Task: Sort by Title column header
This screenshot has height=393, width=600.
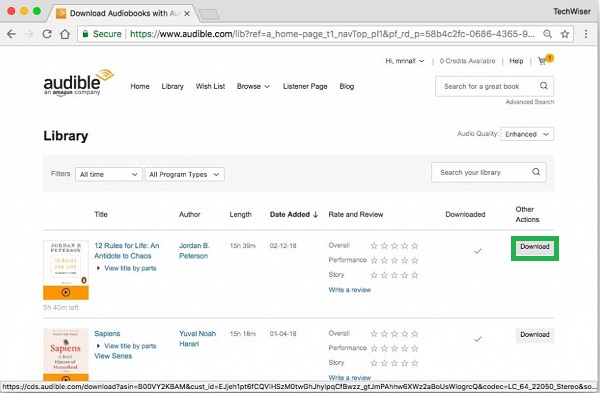Action: click(101, 215)
